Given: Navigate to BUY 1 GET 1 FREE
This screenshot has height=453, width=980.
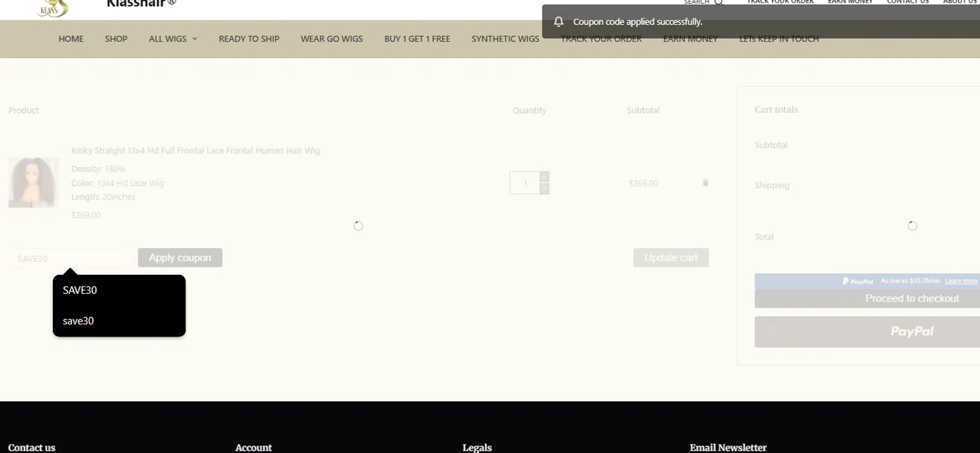Looking at the screenshot, I should tap(417, 39).
